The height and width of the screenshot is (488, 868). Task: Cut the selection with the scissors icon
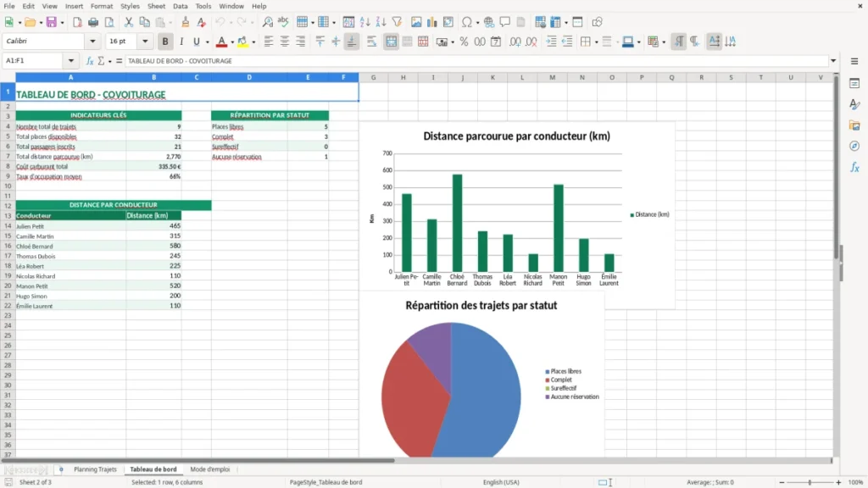click(x=129, y=22)
